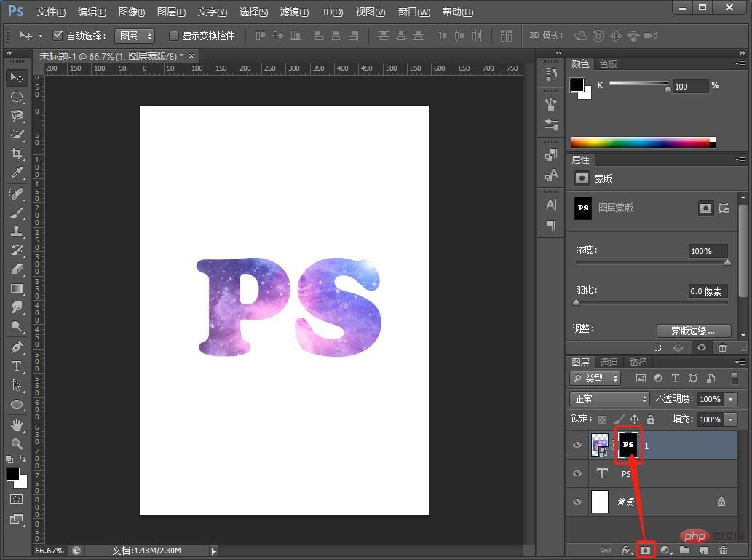The image size is (752, 560).
Task: Load selection from mask icon
Action: tap(657, 347)
